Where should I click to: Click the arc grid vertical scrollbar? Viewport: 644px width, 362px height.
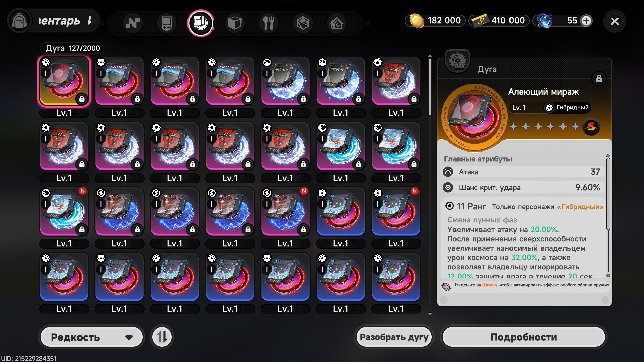click(430, 87)
